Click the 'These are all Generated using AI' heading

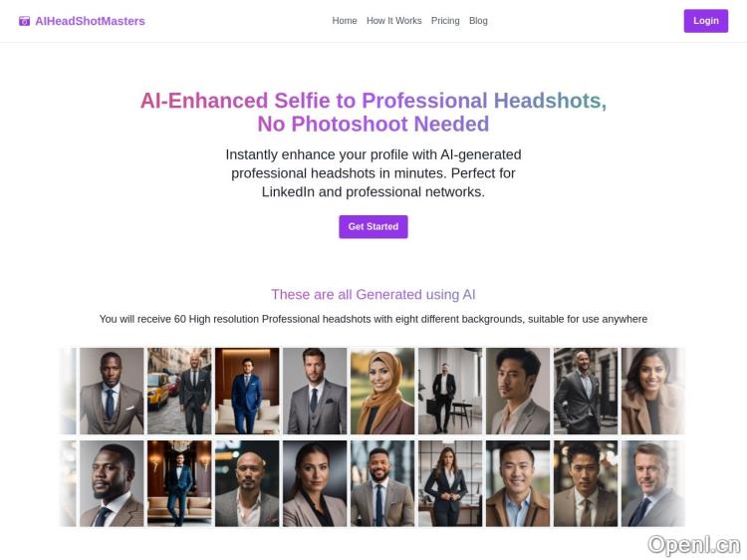(373, 295)
